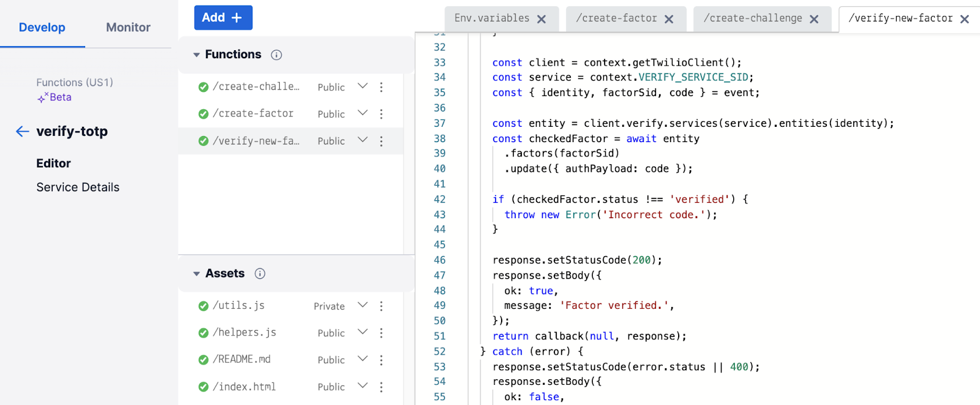Place cursor on 'Incorrect code.' string
Screen dimensions: 980x405
point(654,215)
